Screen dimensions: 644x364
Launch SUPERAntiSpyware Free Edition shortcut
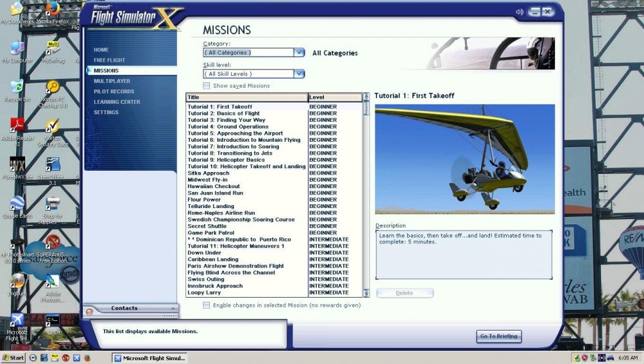click(53, 249)
